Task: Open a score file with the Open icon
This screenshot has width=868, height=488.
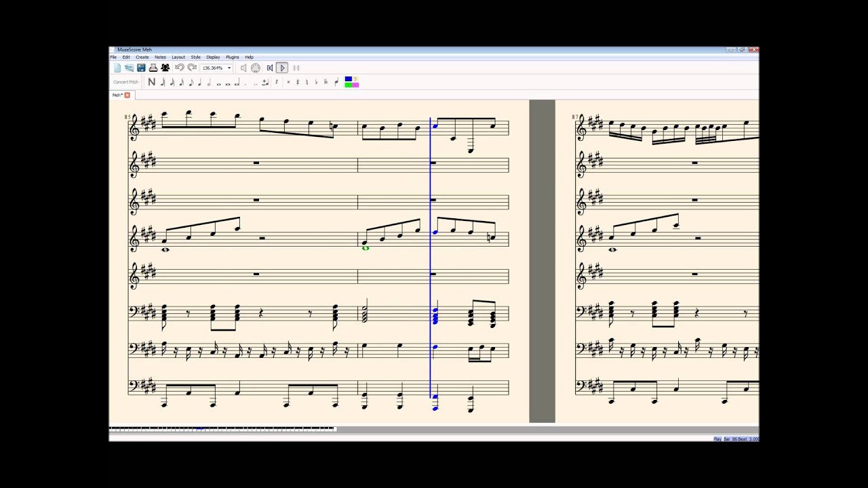Action: pos(129,68)
